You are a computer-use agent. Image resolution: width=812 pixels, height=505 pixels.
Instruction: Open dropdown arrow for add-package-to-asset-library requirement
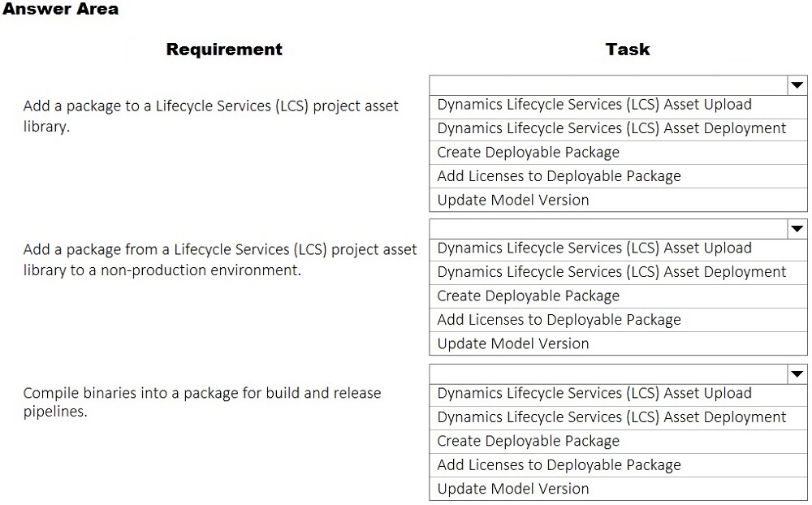tap(797, 85)
